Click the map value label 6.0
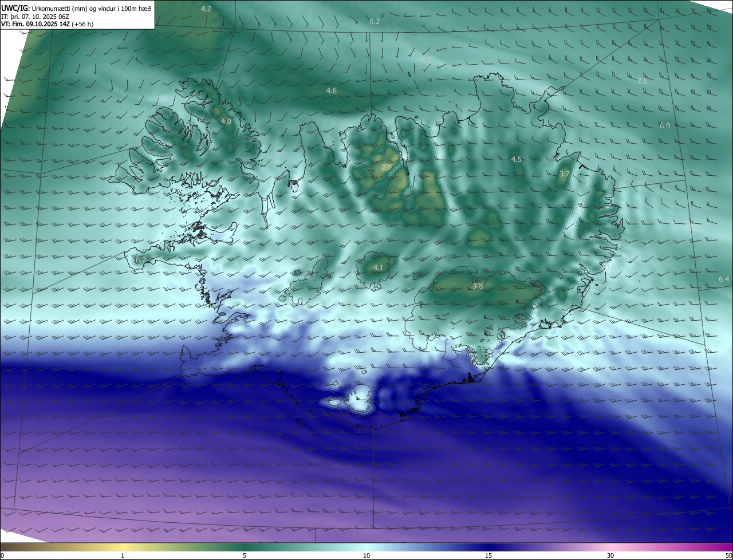Screen dimensions: 733x560 tap(665, 125)
